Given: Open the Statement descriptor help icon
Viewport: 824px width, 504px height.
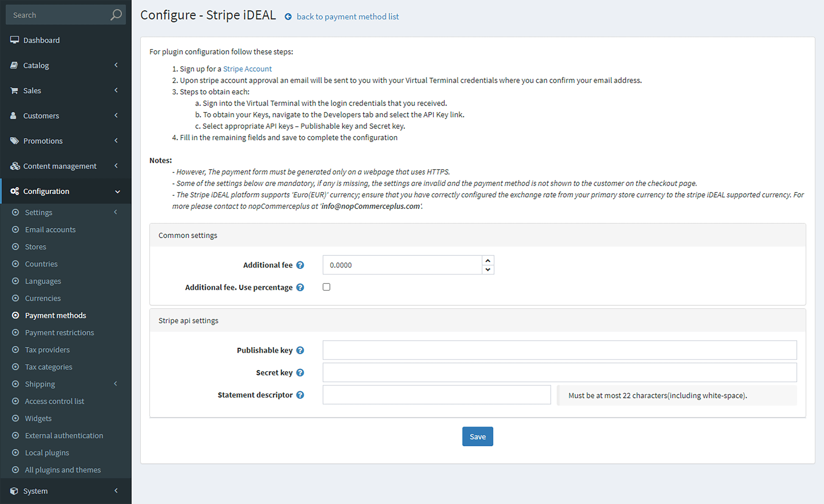Looking at the screenshot, I should (x=300, y=395).
